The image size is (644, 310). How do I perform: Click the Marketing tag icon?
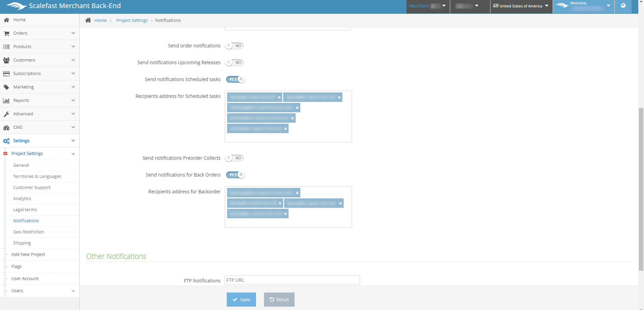click(6, 87)
